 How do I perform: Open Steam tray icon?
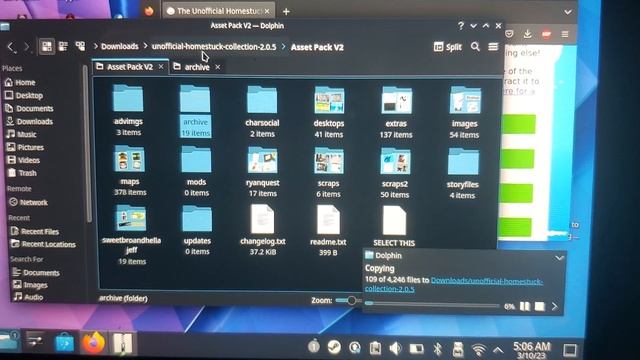coord(334,347)
